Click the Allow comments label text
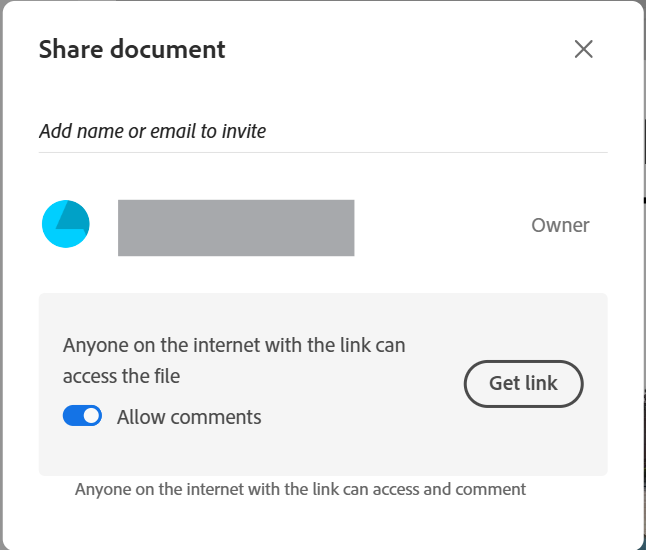 (189, 417)
